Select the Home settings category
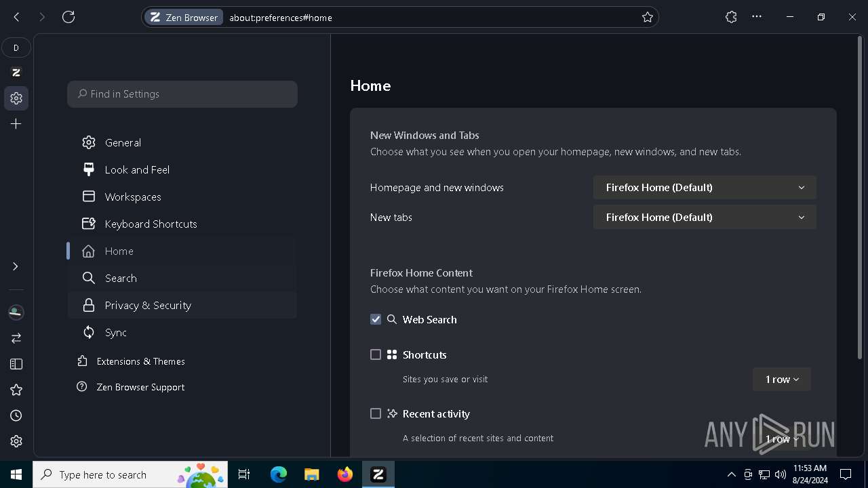Viewport: 868px width, 488px height. (x=182, y=251)
